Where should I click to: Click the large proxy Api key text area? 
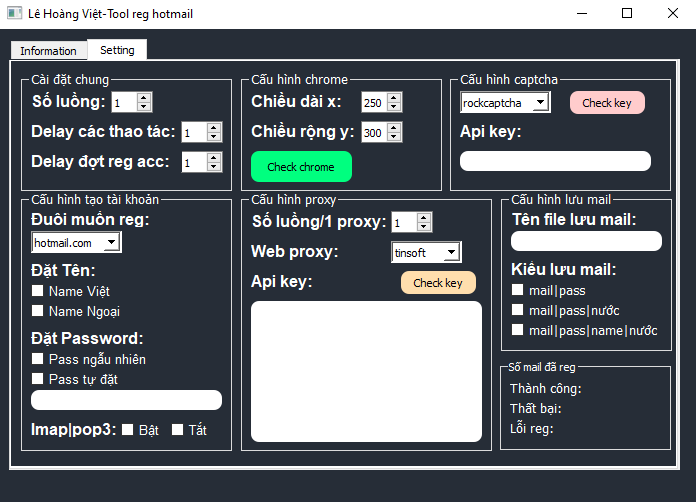(366, 370)
